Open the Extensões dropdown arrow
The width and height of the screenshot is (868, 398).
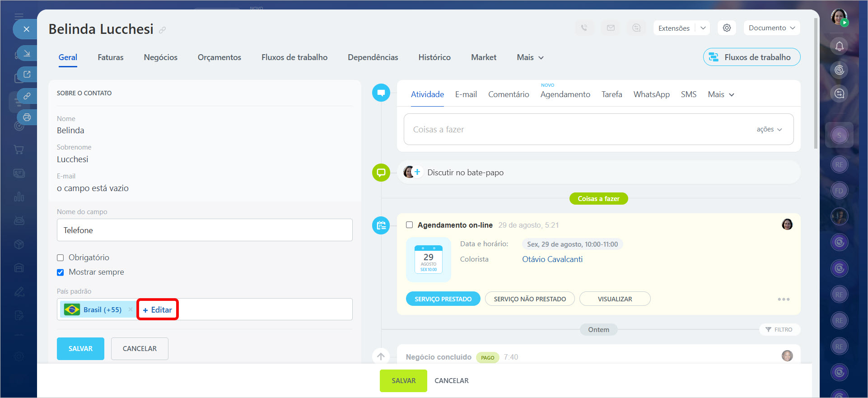(703, 28)
